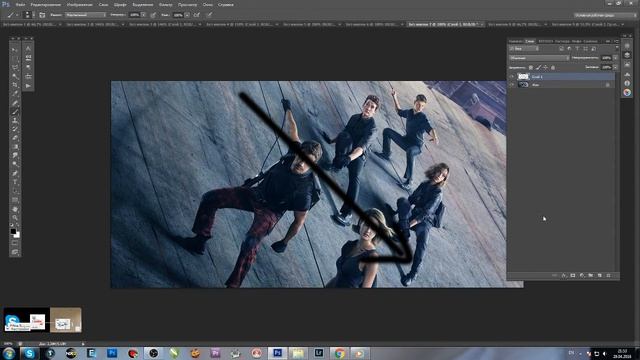Select the Horizontal Type tool
Screen dimensions: 640x360
click(15, 182)
